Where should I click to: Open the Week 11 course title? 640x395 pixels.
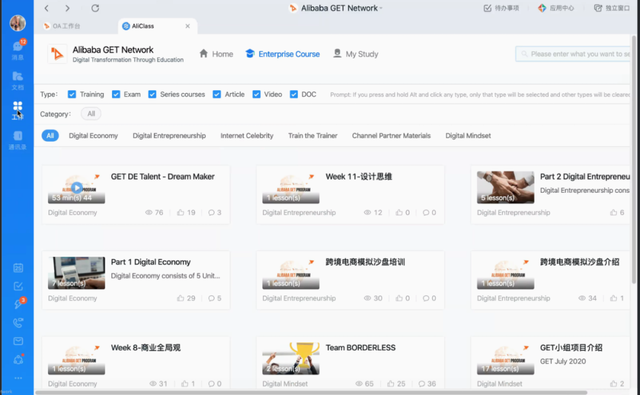point(359,177)
